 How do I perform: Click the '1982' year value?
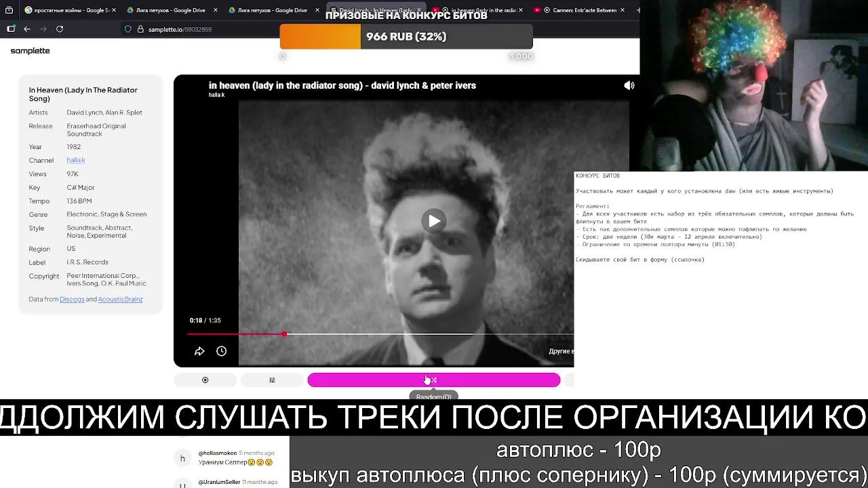tap(74, 146)
